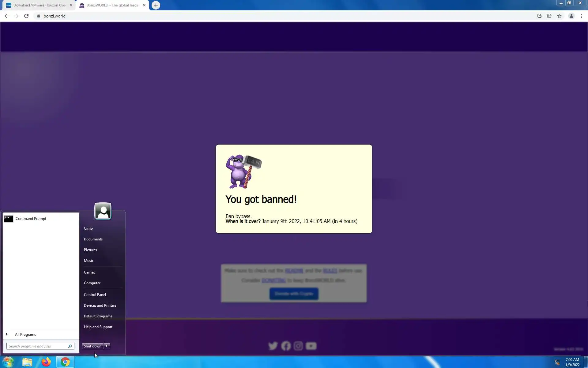Open a new browser tab
This screenshot has width=588, height=368.
point(156,5)
